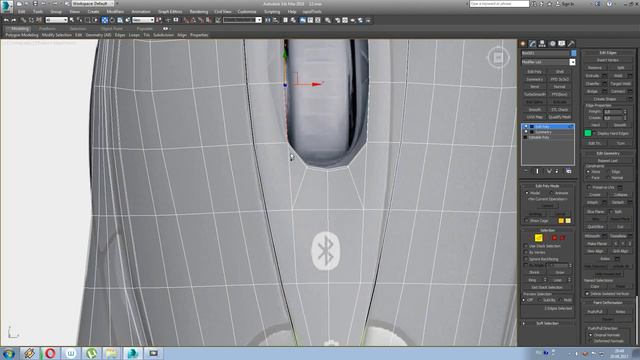This screenshot has height=360, width=640.
Task: Collapse the Edit Geometry rollout header
Action: click(608, 153)
